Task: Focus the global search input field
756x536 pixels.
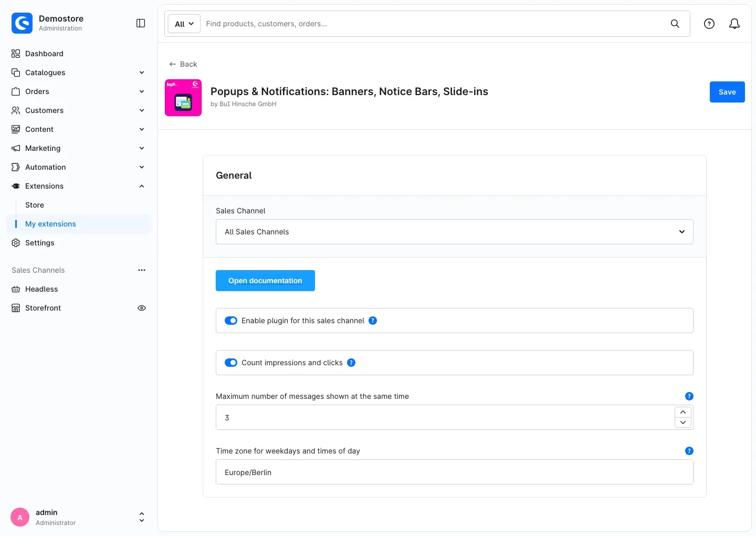Action: point(434,24)
